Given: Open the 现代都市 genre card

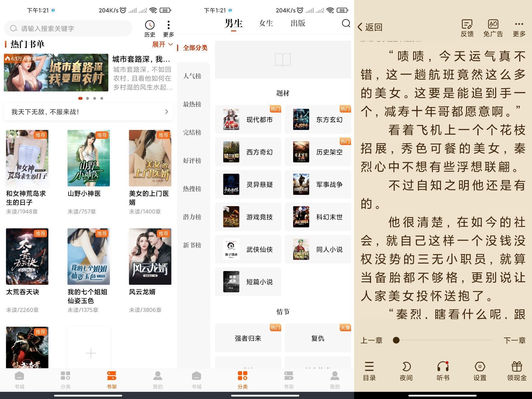Looking at the screenshot, I should [248, 119].
